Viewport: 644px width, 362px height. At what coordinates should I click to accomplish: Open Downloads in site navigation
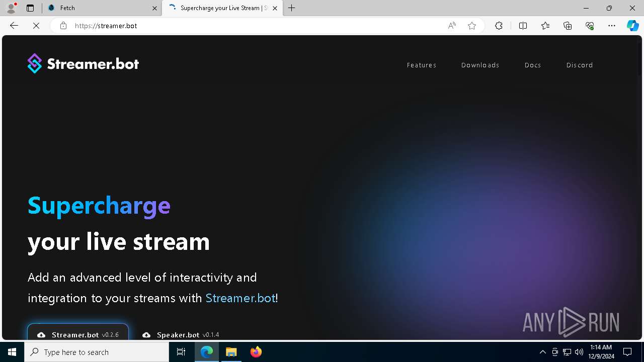(x=480, y=65)
